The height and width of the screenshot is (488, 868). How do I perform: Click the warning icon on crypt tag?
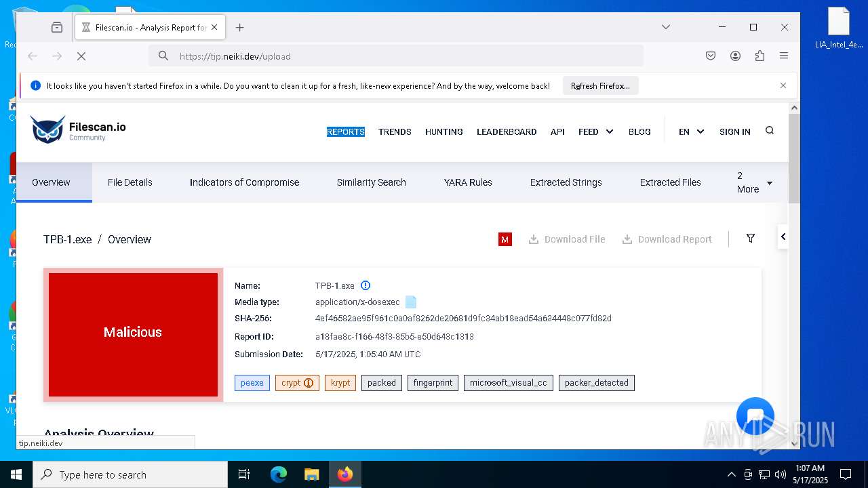(x=309, y=383)
